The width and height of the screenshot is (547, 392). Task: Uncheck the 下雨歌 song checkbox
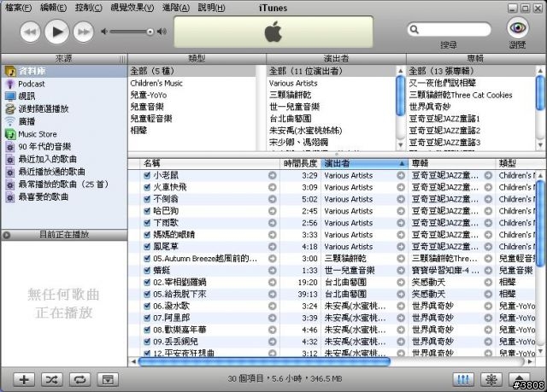pos(147,223)
